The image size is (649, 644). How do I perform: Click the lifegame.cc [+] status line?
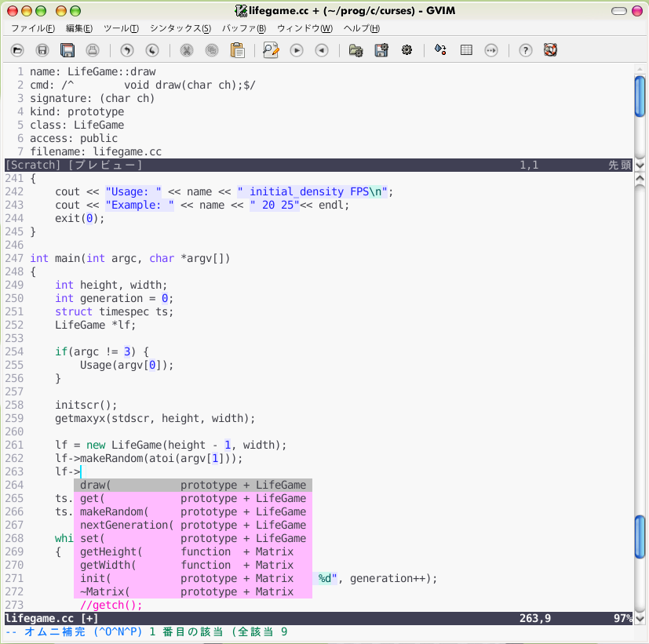click(319, 618)
